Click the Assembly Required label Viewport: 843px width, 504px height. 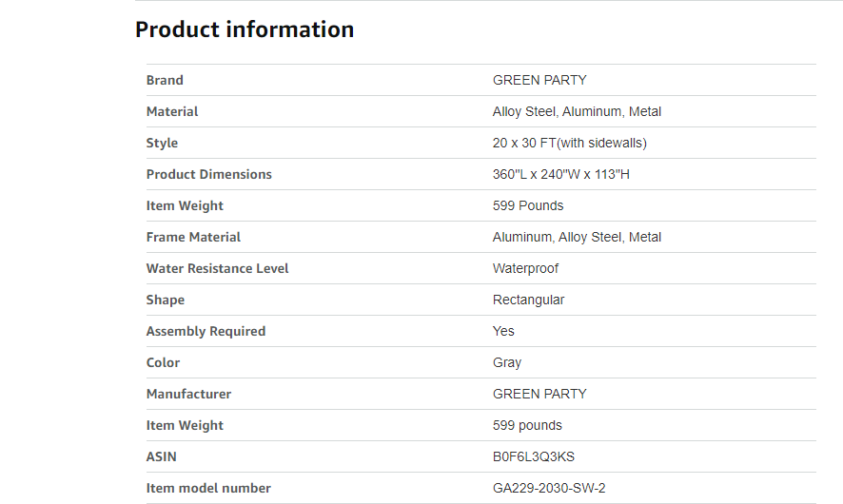click(206, 331)
